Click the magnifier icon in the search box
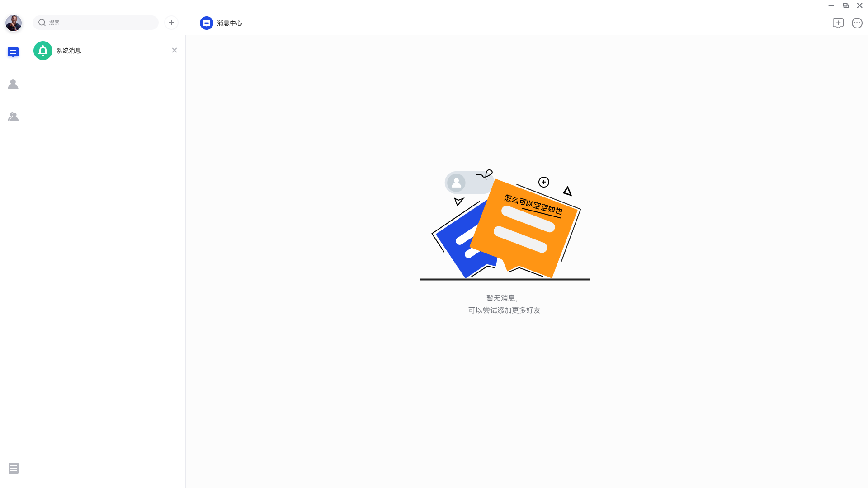 42,23
